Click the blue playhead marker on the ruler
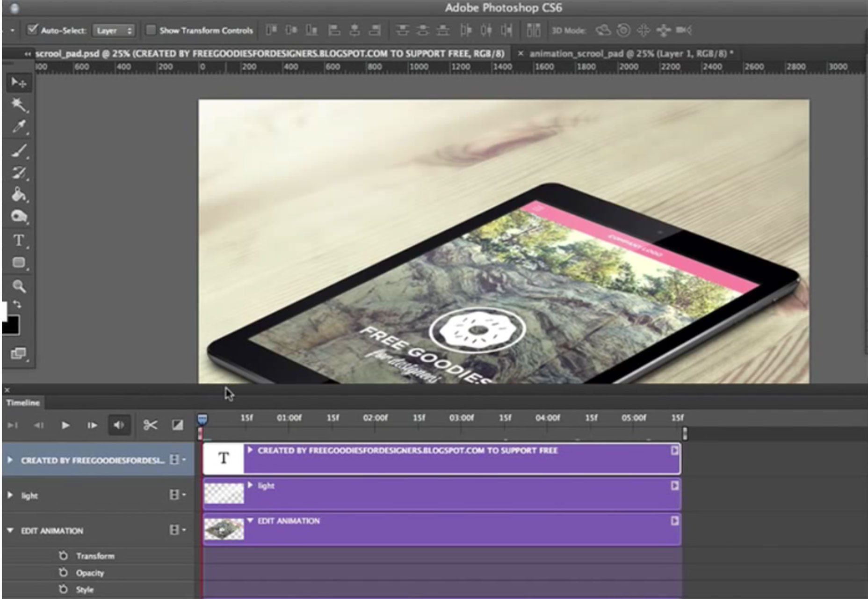Screen dimensions: 868x599 tap(202, 419)
